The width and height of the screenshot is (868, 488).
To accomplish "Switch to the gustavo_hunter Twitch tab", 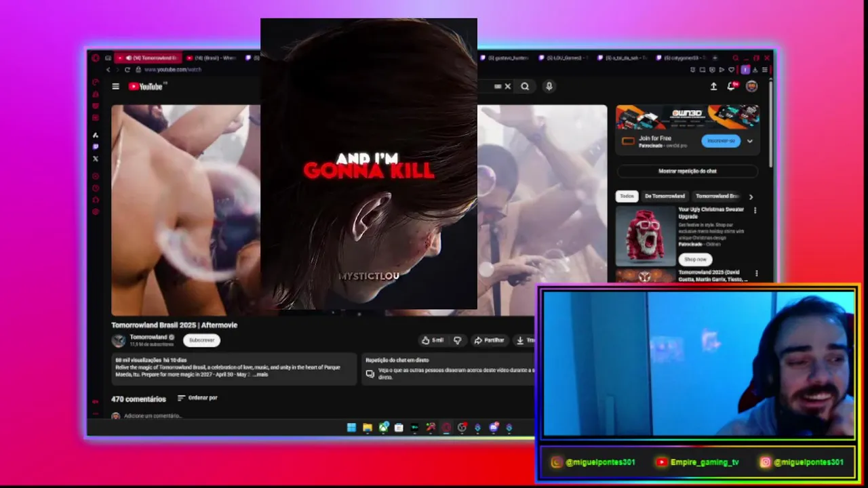I will coord(505,58).
